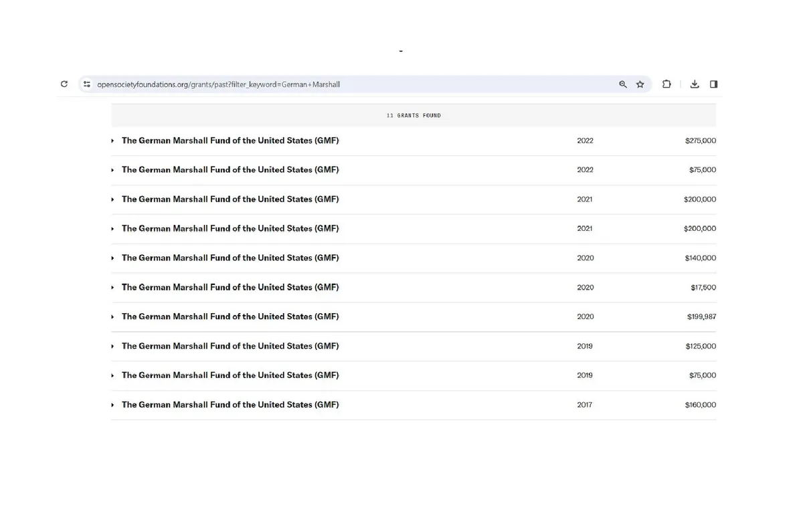Expand the 2022 grant arrow for $75,000
The height and width of the screenshot is (532, 803).
pos(113,170)
